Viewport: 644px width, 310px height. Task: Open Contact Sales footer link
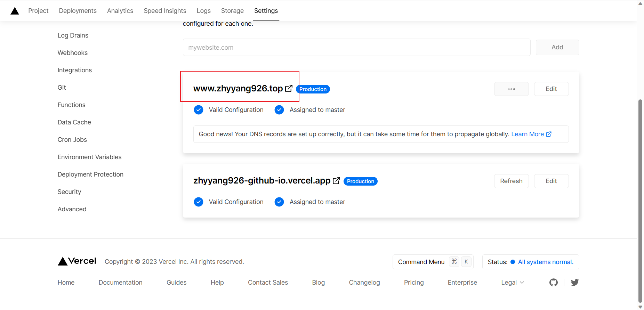pyautogui.click(x=268, y=283)
